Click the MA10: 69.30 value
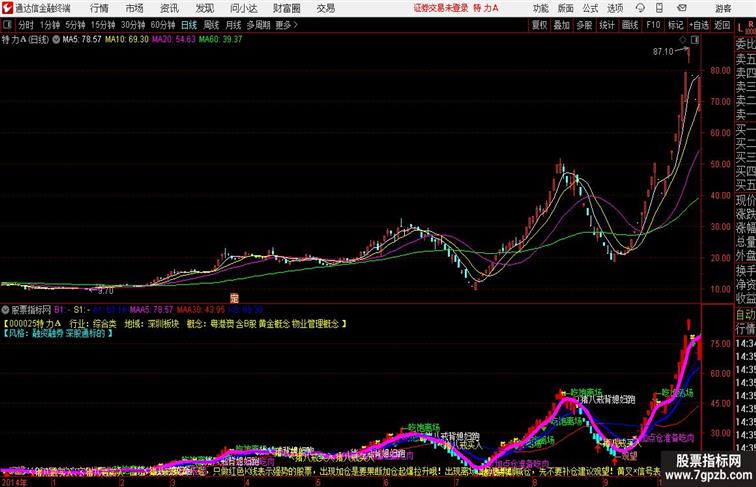The width and height of the screenshot is (756, 487). point(127,40)
